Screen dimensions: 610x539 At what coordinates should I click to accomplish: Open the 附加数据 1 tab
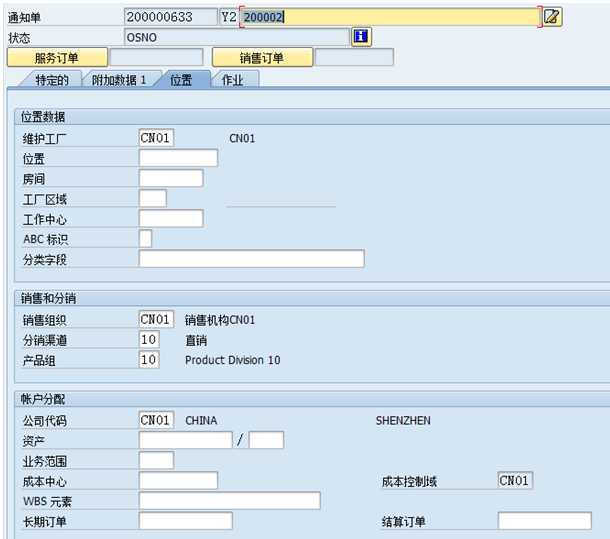(x=120, y=80)
